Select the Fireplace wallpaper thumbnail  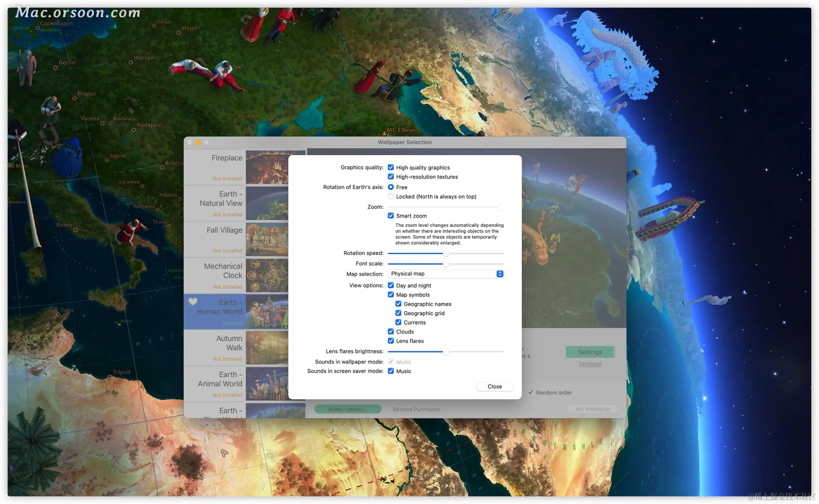[x=267, y=167]
